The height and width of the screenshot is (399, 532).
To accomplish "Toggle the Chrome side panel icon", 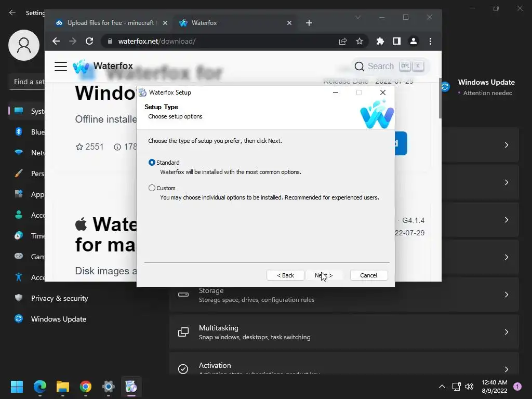I will pyautogui.click(x=396, y=41).
